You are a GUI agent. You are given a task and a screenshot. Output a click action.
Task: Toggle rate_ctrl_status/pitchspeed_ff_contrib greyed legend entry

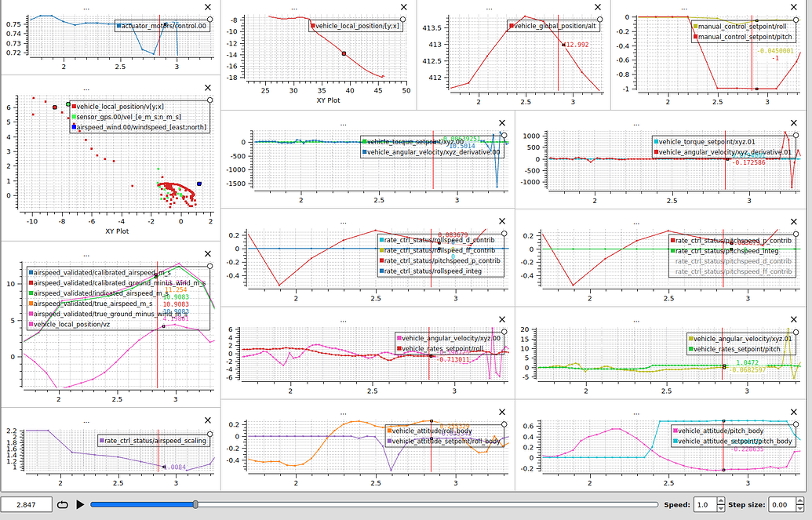point(734,271)
